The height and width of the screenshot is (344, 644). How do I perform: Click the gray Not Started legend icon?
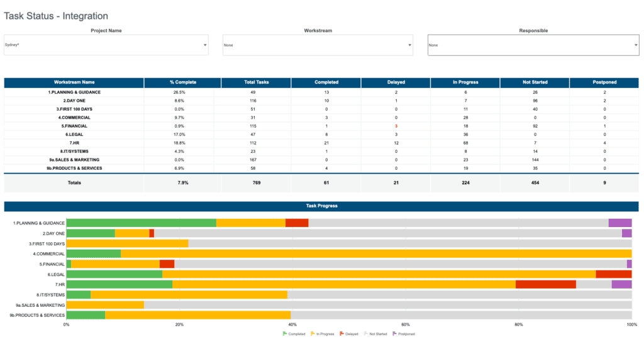click(x=366, y=333)
